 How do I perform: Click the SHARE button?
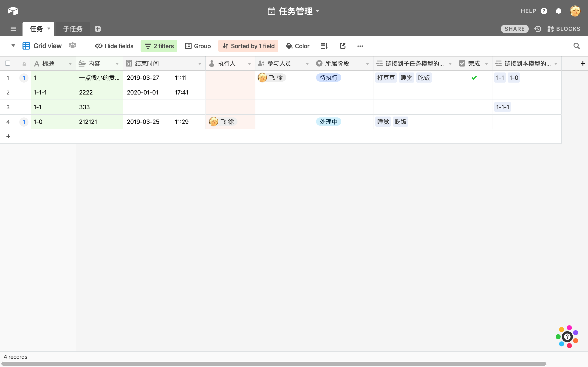514,29
